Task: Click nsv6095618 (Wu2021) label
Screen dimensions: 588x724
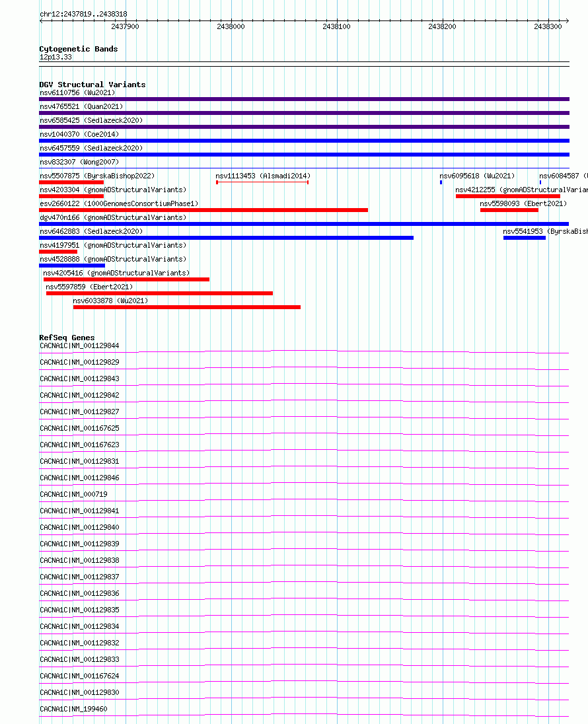Action: [477, 176]
